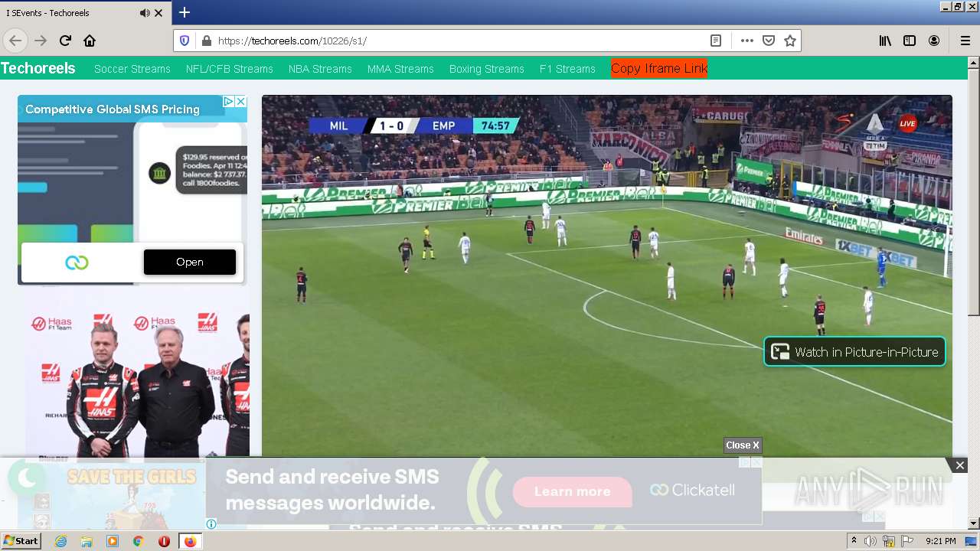The width and height of the screenshot is (980, 551).
Task: Click Learn more in Clickatell ad
Action: pyautogui.click(x=573, y=491)
